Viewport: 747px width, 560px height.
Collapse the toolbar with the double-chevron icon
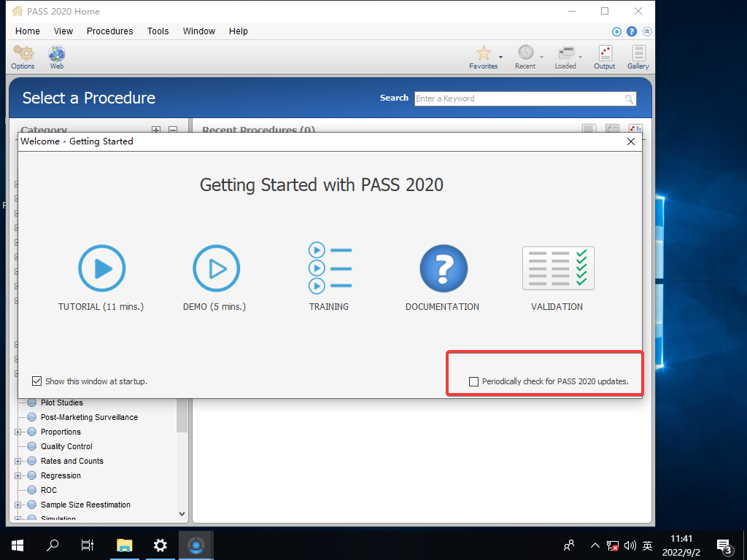(x=647, y=31)
